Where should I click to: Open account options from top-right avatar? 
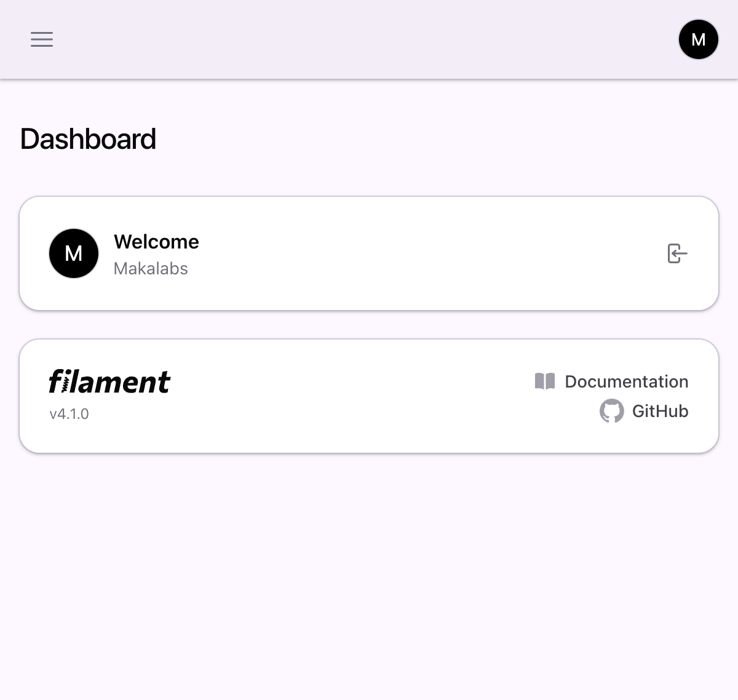pyautogui.click(x=698, y=39)
